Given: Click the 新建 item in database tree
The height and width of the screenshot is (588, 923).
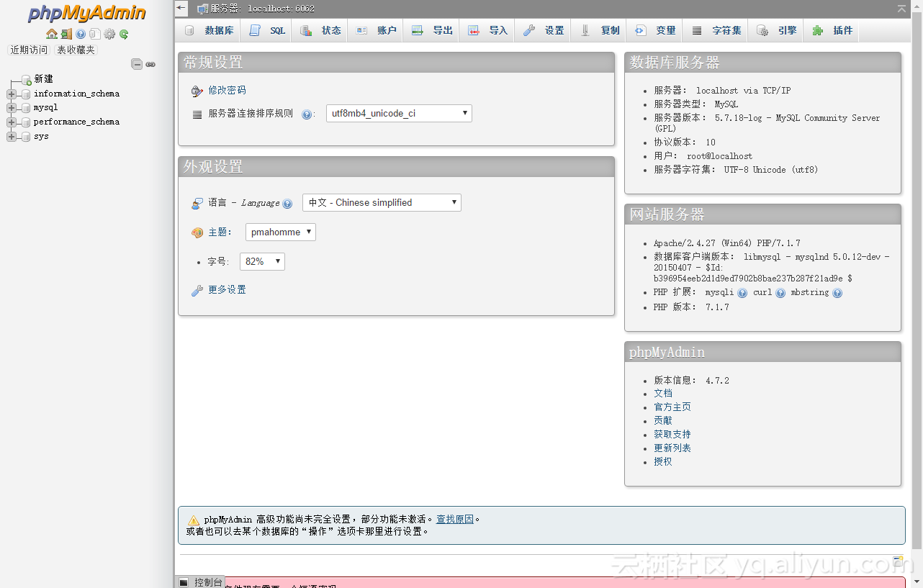Looking at the screenshot, I should tap(43, 79).
